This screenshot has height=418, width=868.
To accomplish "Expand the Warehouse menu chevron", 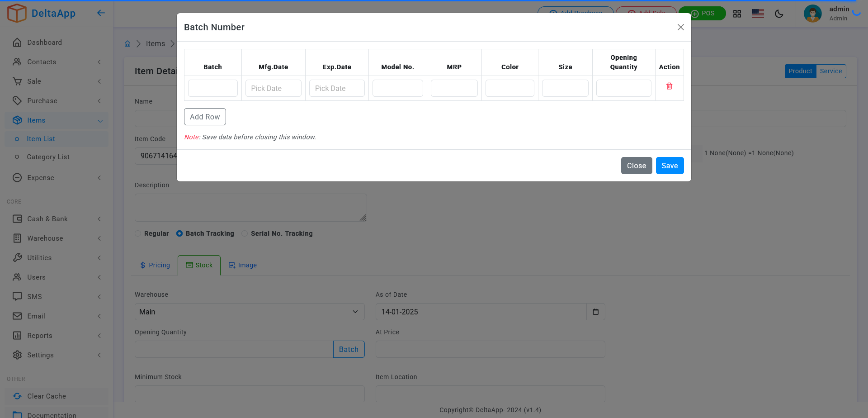I will [x=99, y=238].
